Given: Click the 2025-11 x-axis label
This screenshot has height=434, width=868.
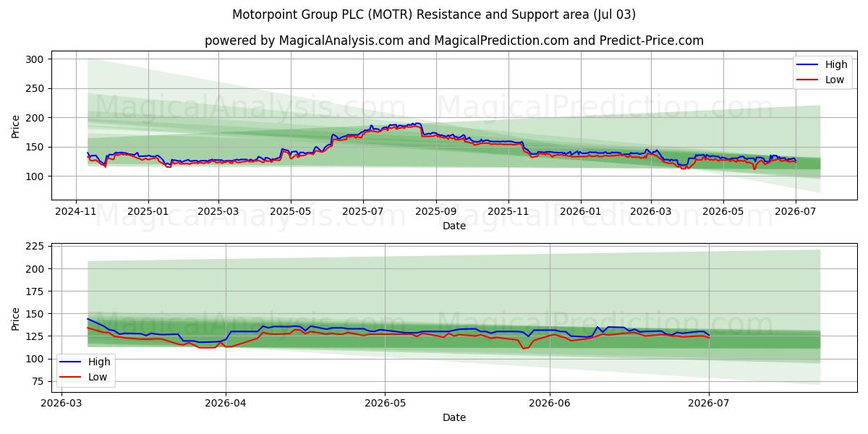Looking at the screenshot, I should 509,211.
